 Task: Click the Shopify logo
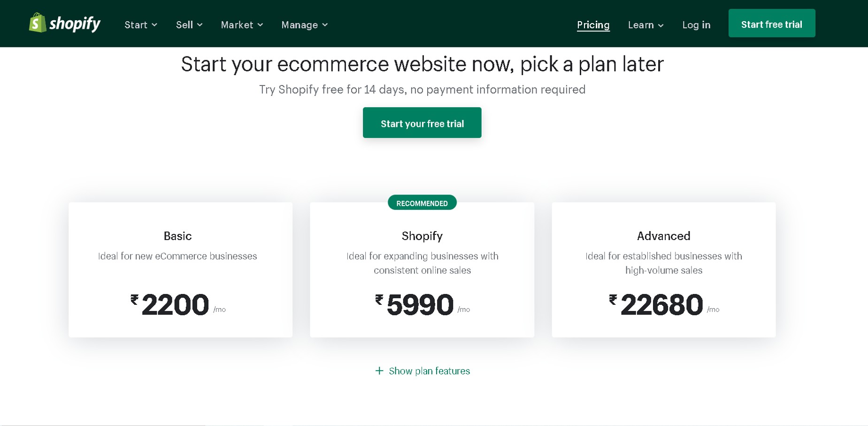tap(64, 23)
